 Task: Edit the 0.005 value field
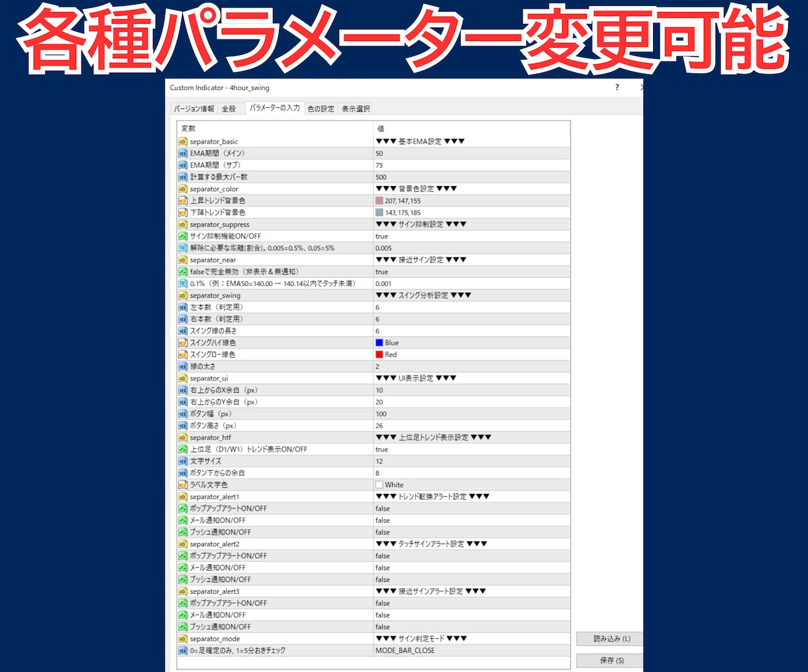click(472, 248)
